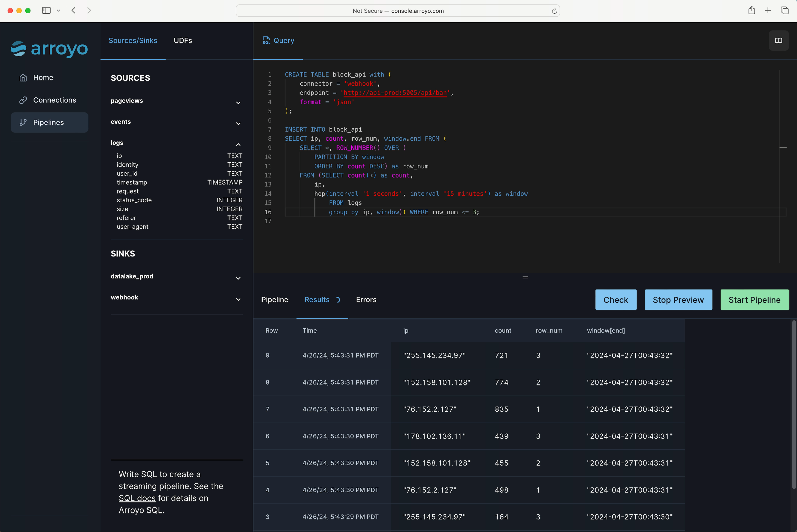Click the 'row_num' column header
The width and height of the screenshot is (797, 532).
pos(549,330)
